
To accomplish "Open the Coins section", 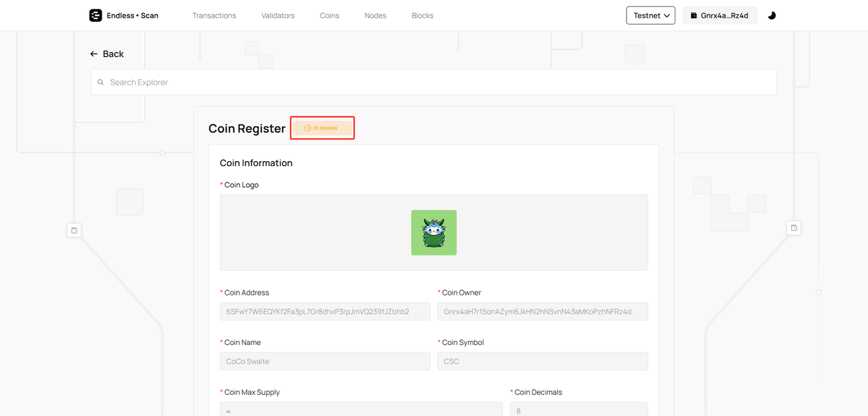I will click(x=330, y=16).
